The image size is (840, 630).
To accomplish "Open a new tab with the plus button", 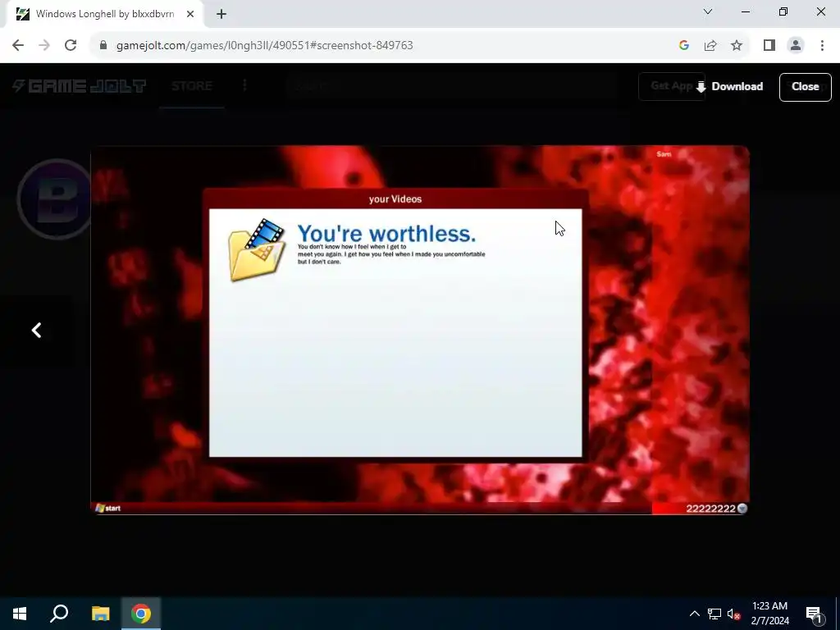I will pos(221,15).
